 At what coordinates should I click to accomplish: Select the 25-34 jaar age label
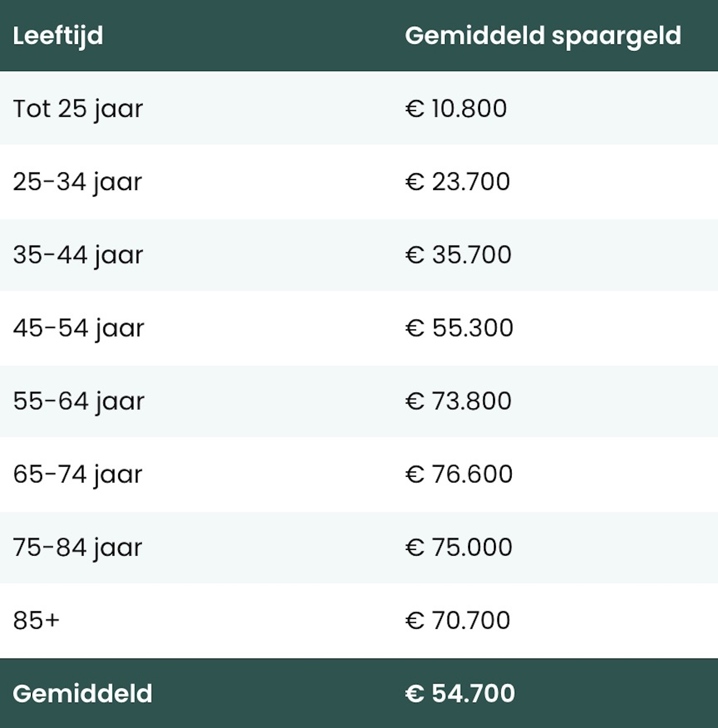78,182
